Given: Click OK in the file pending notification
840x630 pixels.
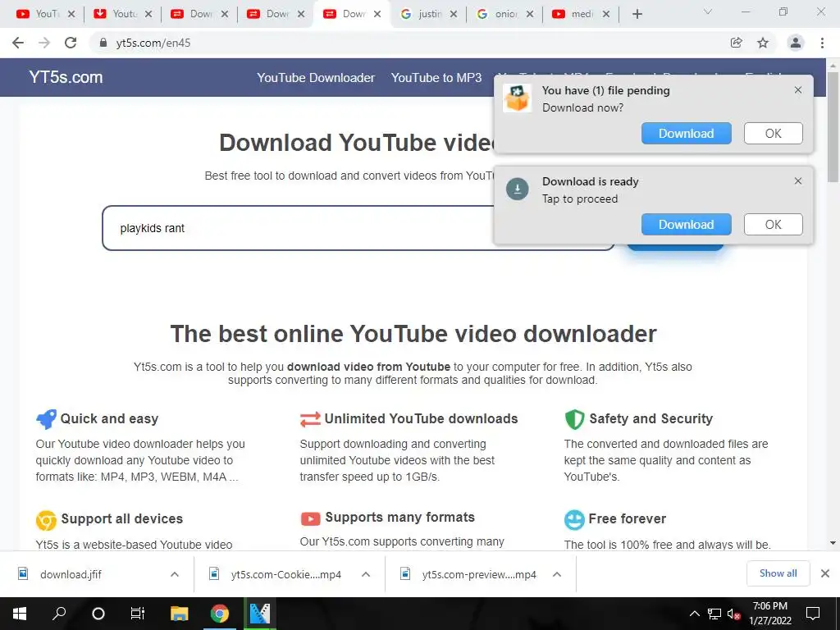Looking at the screenshot, I should coord(773,134).
